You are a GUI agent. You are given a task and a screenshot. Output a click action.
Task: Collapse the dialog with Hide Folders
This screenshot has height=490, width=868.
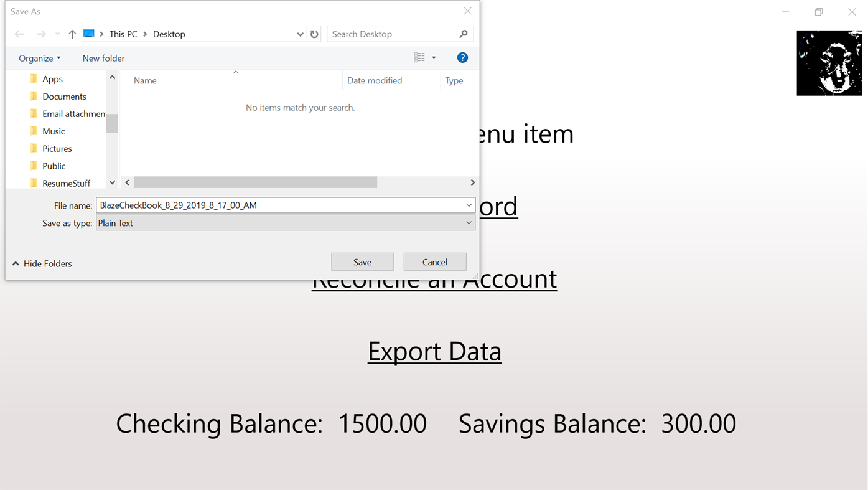click(x=42, y=263)
